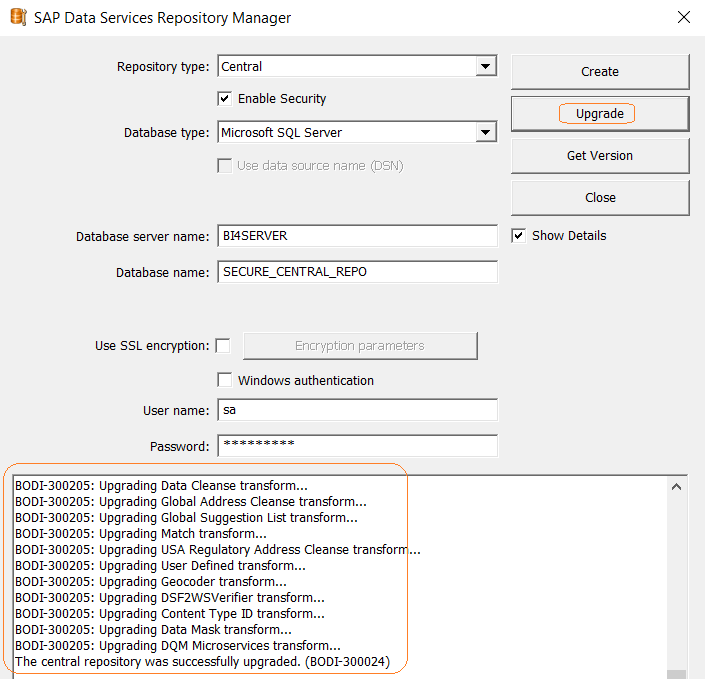Click the Geocoder transform log line
The height and width of the screenshot is (679, 705).
[x=151, y=582]
